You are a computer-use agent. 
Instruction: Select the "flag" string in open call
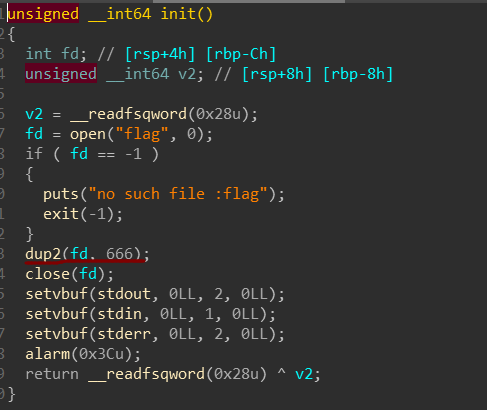[142, 134]
